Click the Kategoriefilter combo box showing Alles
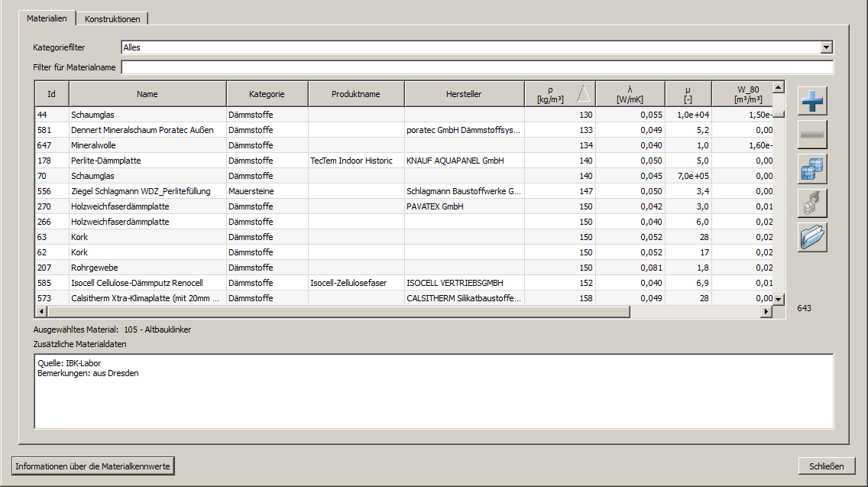Image resolution: width=868 pixels, height=487 pixels. pyautogui.click(x=478, y=47)
